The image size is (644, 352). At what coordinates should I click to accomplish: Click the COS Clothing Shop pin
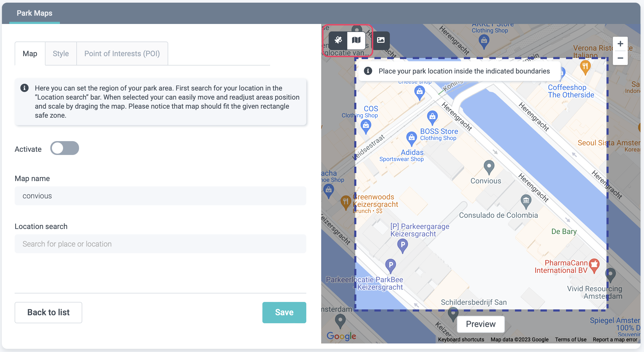366,126
